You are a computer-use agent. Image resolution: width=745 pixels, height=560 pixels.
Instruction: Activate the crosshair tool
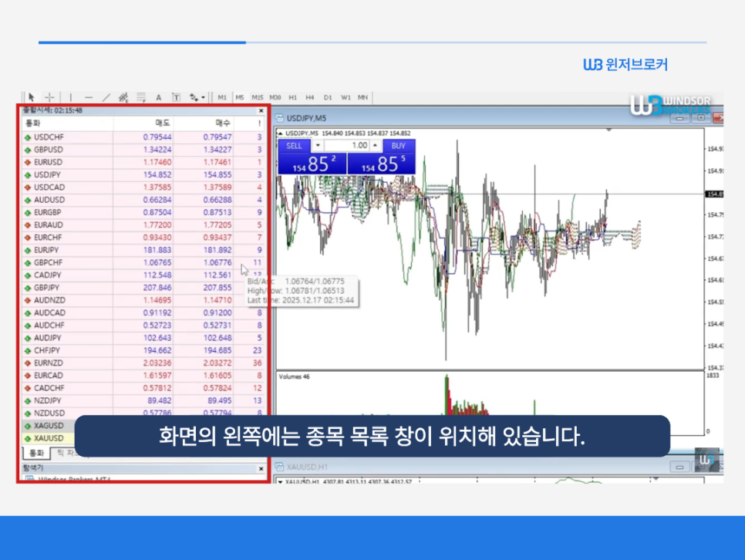coord(50,97)
